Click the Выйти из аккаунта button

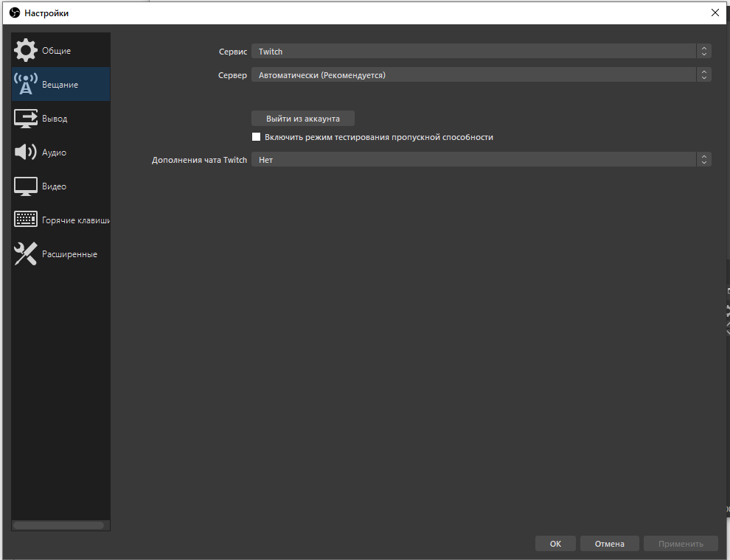tap(302, 119)
